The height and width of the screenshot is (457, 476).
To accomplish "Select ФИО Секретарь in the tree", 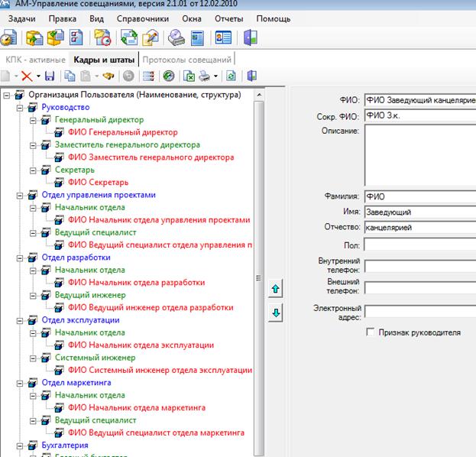I will coord(98,183).
